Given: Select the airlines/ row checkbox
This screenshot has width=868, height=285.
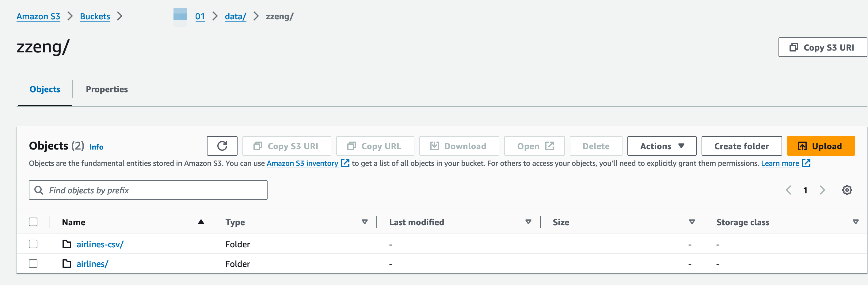Looking at the screenshot, I should pyautogui.click(x=33, y=264).
